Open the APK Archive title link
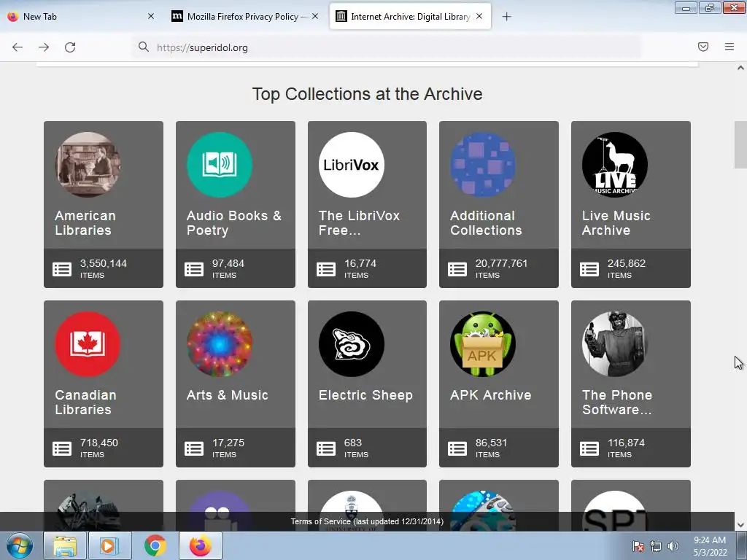The height and width of the screenshot is (560, 747). click(491, 395)
